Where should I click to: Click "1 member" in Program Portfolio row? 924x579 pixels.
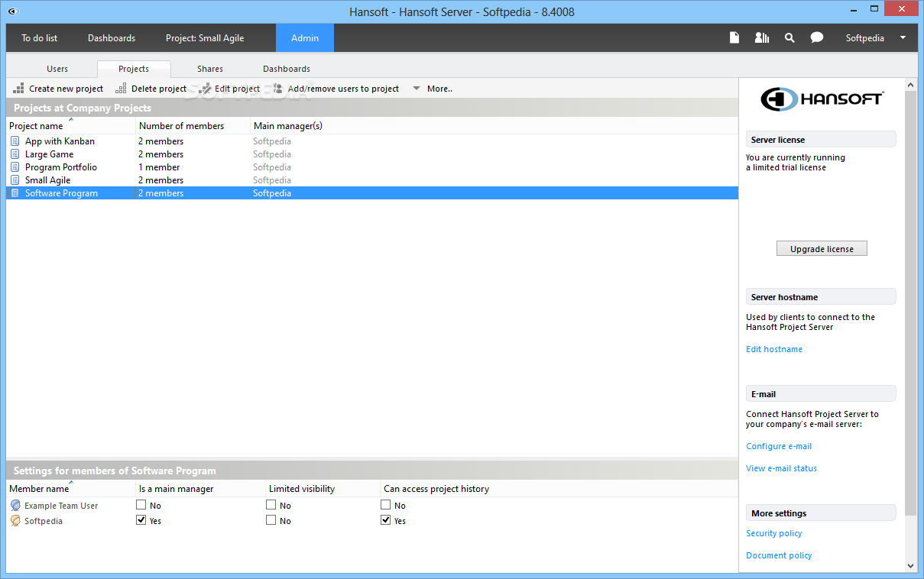159,167
